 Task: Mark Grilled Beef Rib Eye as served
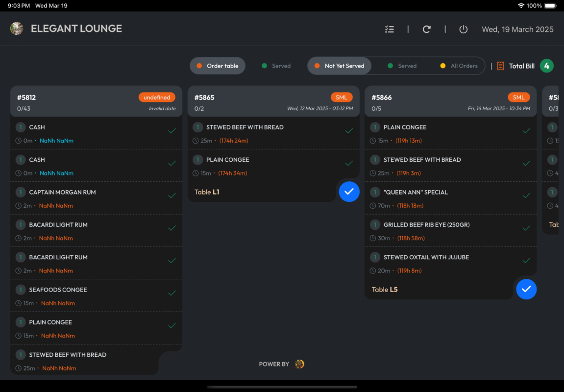(526, 228)
